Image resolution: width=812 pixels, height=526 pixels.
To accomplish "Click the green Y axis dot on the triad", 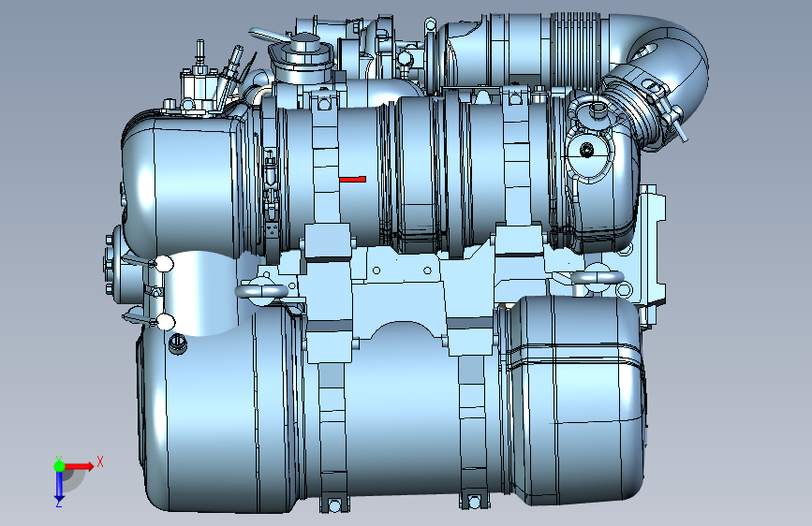I will click(59, 466).
